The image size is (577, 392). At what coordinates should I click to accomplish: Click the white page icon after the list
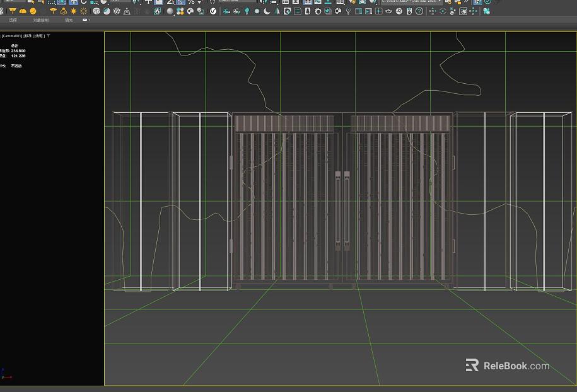(308, 11)
